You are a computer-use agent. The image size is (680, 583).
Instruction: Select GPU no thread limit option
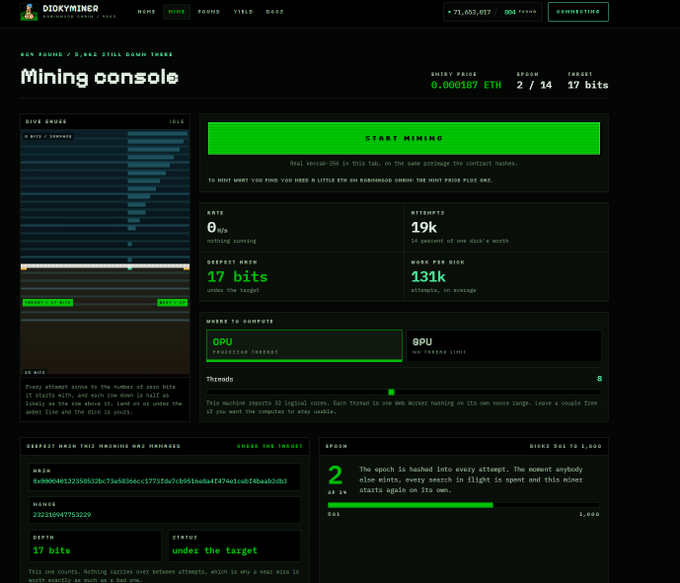504,346
